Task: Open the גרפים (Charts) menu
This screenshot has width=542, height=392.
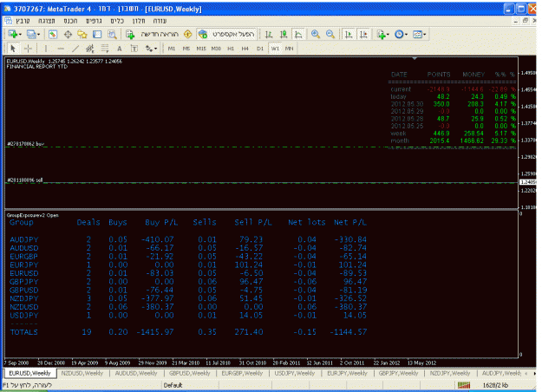Action: (94, 21)
